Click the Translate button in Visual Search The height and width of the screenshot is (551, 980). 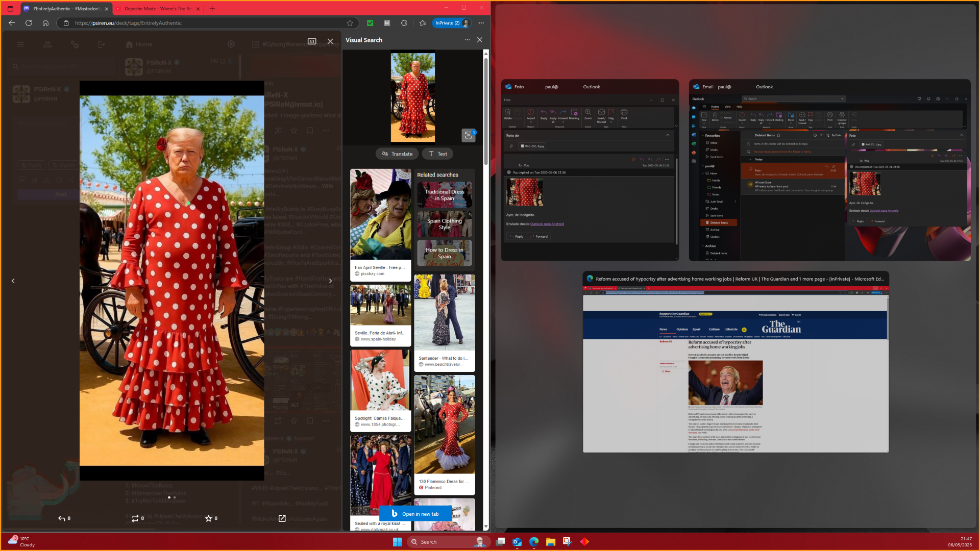[x=397, y=154]
